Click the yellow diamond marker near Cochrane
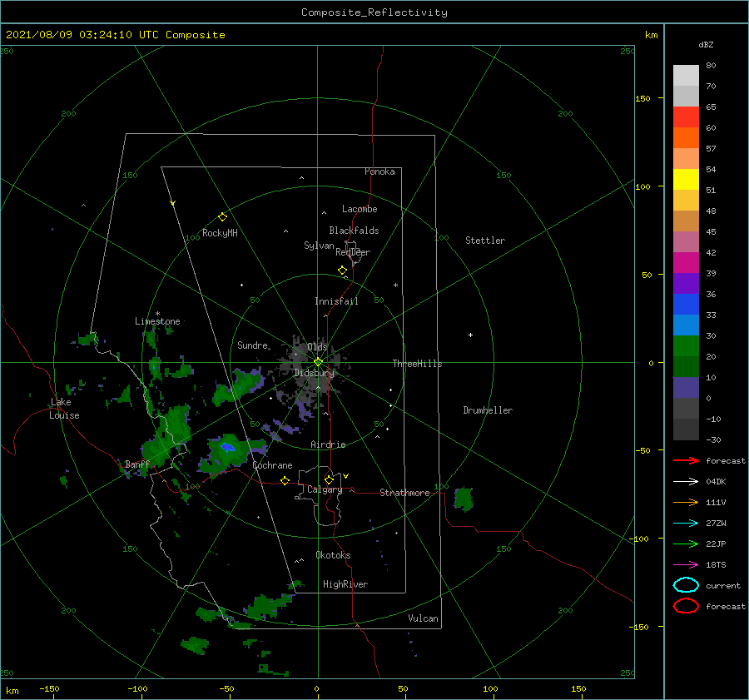Viewport: 749px width, 700px height. point(285,480)
